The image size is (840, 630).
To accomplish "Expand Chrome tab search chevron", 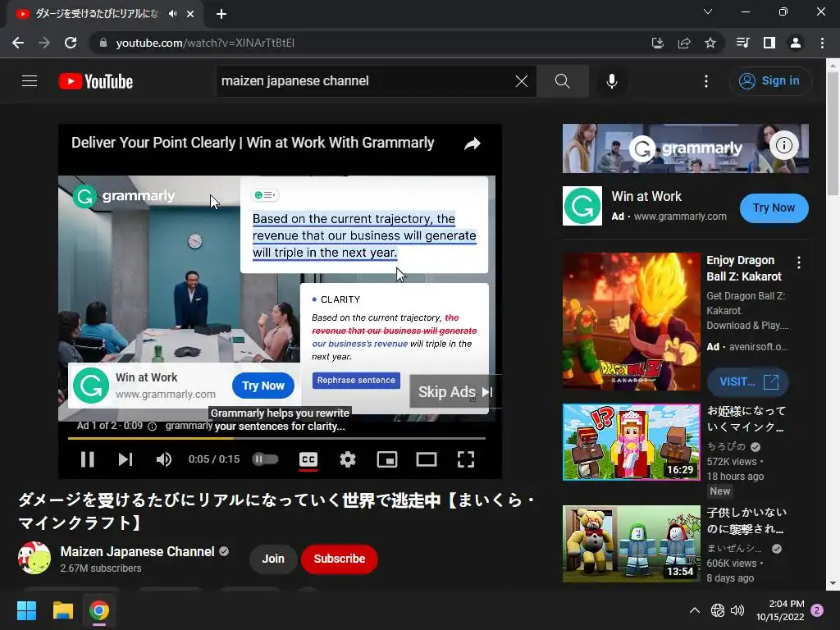I will pyautogui.click(x=708, y=11).
